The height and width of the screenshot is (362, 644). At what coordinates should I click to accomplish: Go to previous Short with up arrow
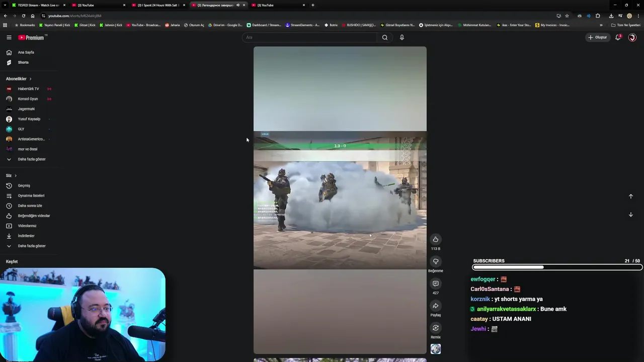click(631, 197)
